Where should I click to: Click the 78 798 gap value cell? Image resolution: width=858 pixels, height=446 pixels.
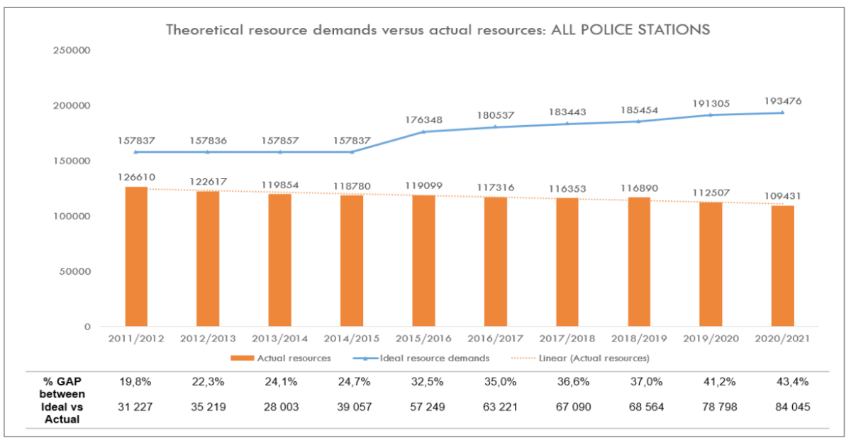(x=720, y=407)
